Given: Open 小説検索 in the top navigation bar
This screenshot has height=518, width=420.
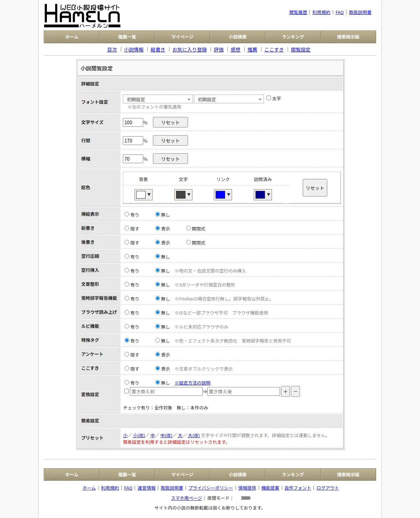Looking at the screenshot, I should pos(238,37).
